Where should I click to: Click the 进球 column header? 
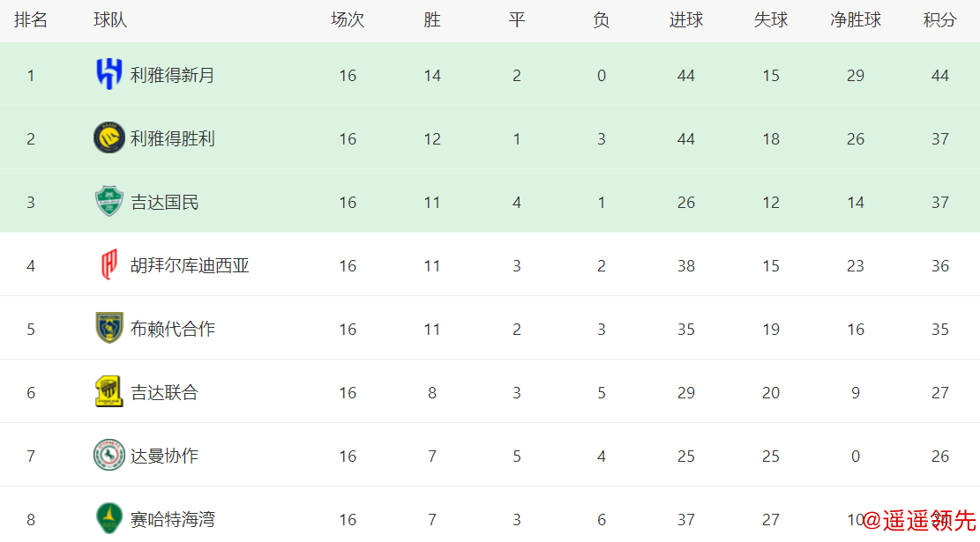click(x=685, y=20)
